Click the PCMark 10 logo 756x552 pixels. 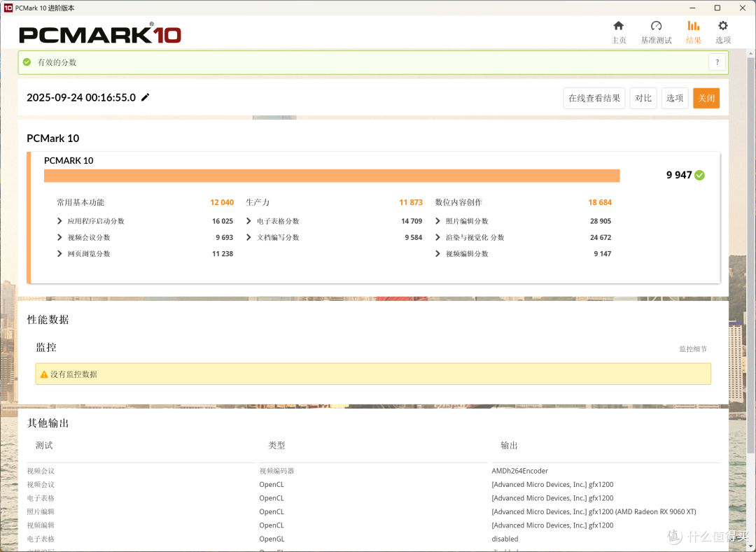coord(100,35)
